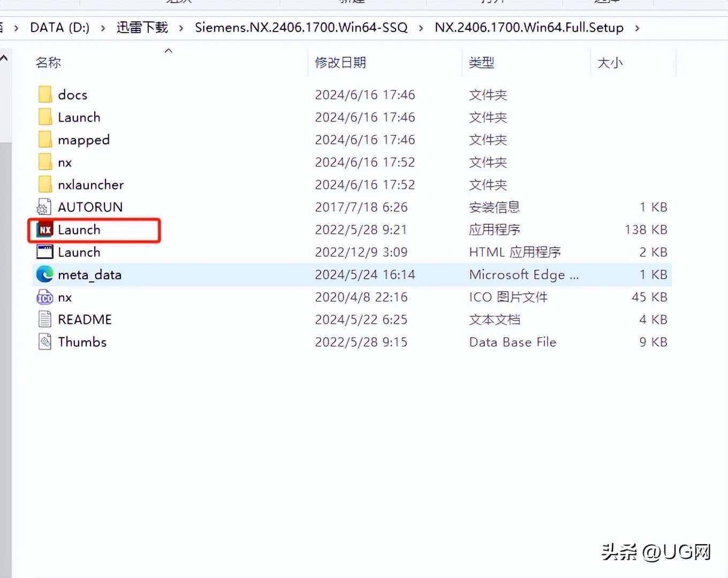Select the Thumbs database file icon
Image resolution: width=728 pixels, height=578 pixels.
pos(45,342)
